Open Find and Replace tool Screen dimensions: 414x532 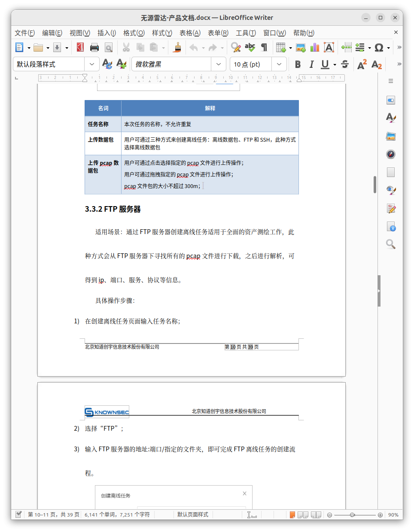[235, 47]
